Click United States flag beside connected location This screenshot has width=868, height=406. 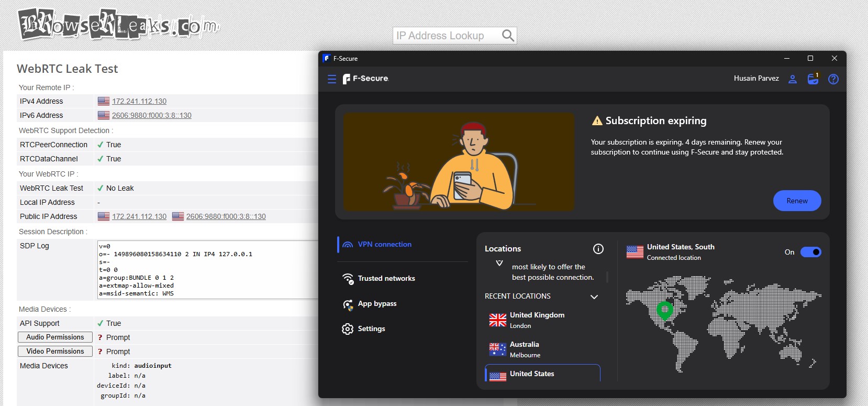coord(635,252)
